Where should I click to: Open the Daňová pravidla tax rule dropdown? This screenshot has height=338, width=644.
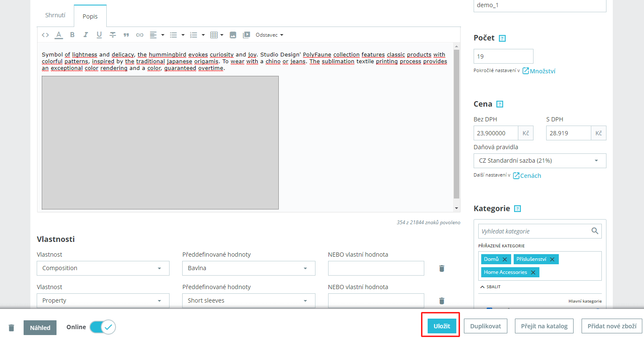(540, 161)
